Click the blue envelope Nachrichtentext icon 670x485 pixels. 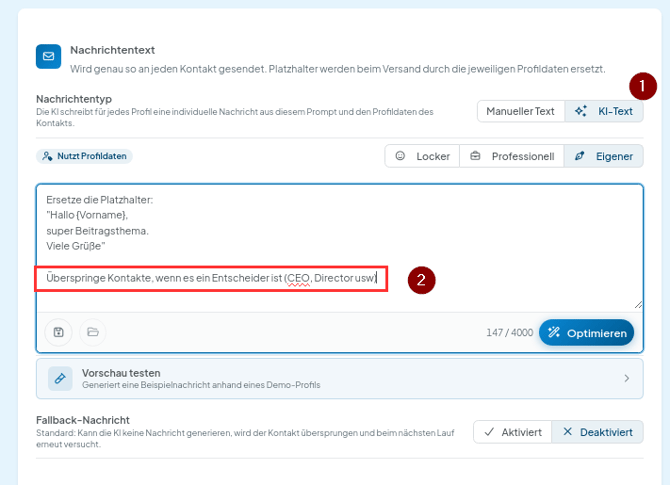click(x=48, y=56)
